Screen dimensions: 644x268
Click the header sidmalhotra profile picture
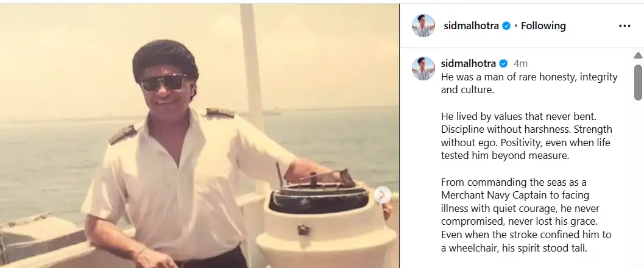click(423, 26)
